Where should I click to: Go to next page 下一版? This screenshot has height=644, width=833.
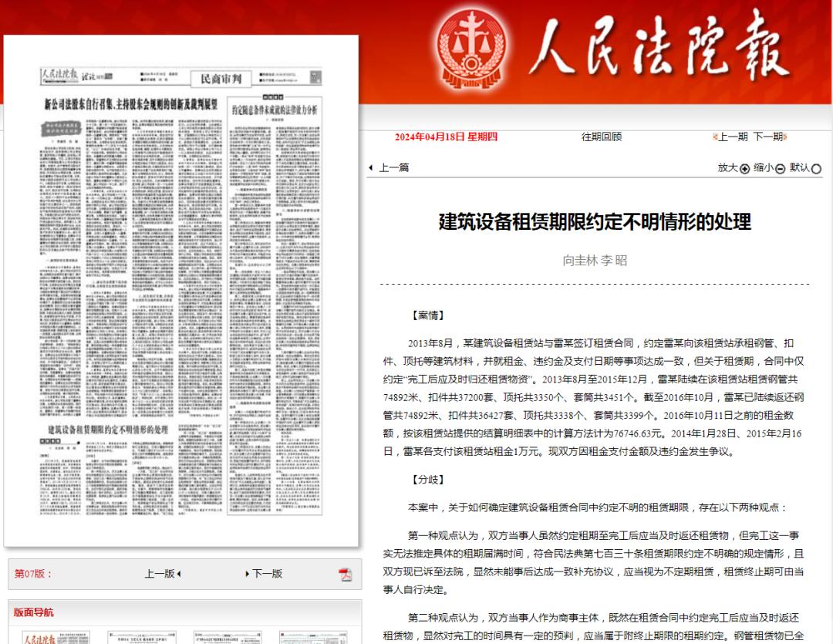267,574
